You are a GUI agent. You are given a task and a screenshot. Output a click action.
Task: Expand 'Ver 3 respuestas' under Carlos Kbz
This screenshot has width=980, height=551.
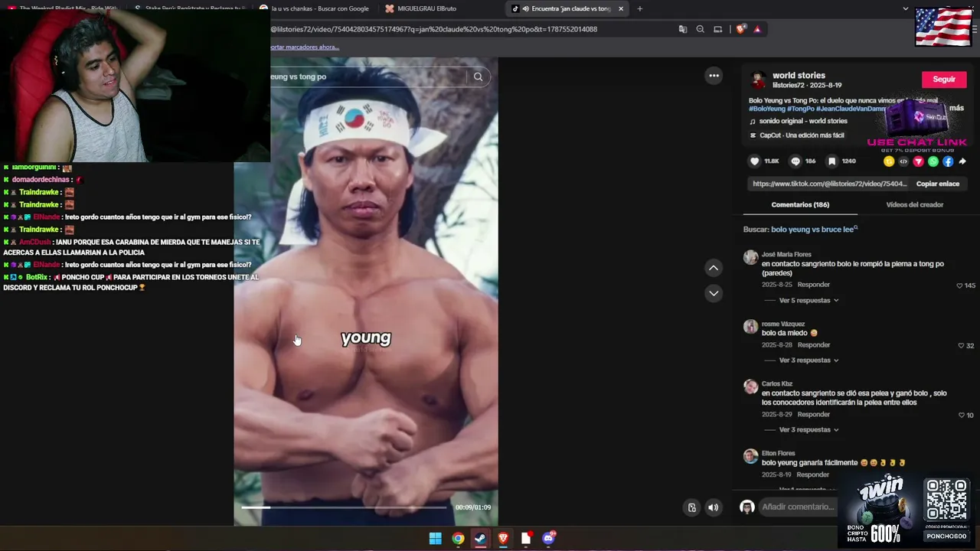pos(808,430)
